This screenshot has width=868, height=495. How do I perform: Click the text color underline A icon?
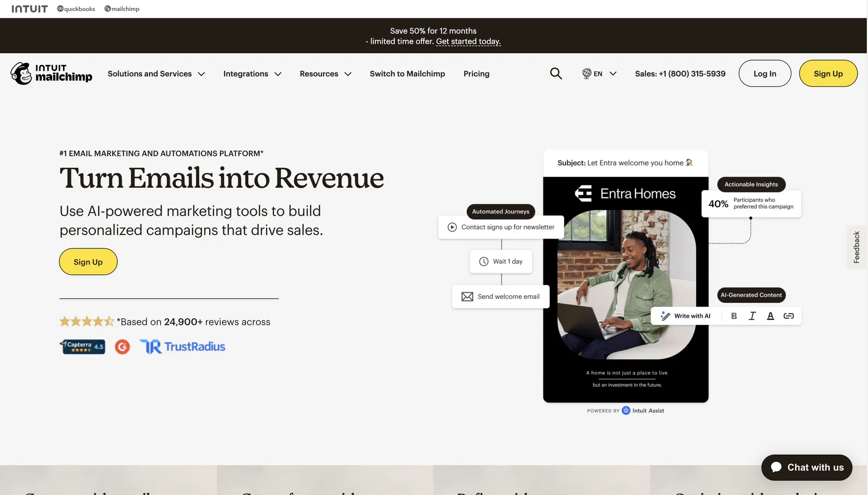tap(770, 316)
